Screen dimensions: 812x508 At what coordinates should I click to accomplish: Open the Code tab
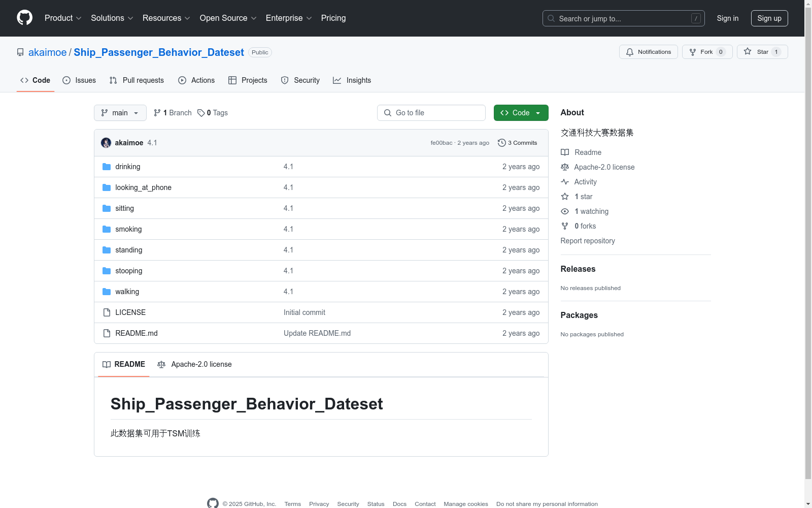coord(36,80)
